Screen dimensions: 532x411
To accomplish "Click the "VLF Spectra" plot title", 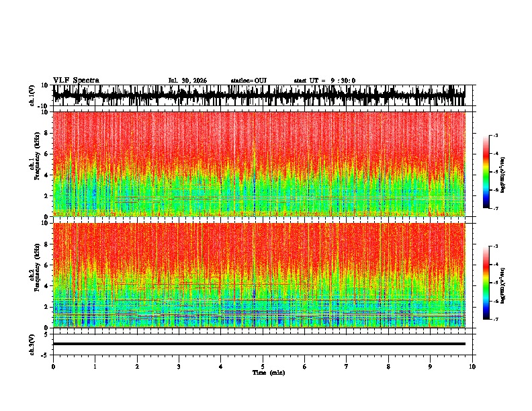I will (x=76, y=80).
